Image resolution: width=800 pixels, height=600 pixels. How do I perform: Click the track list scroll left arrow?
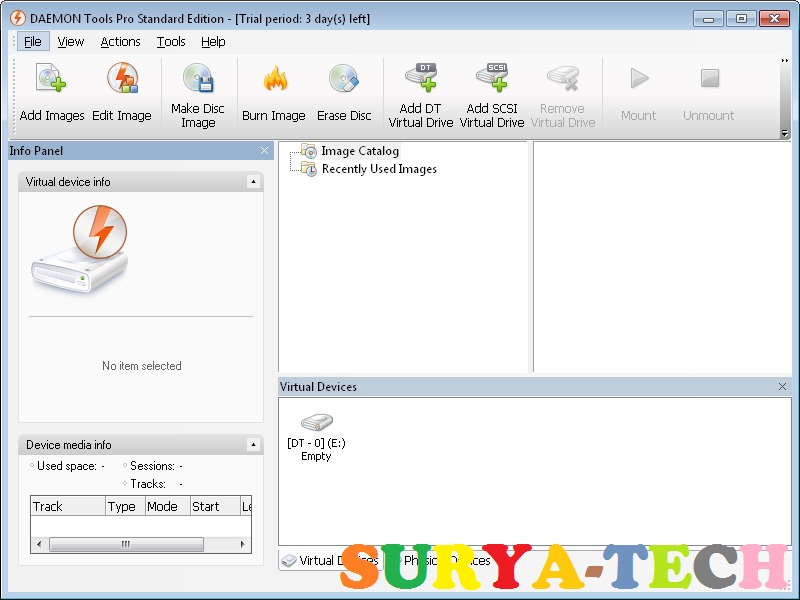(39, 544)
